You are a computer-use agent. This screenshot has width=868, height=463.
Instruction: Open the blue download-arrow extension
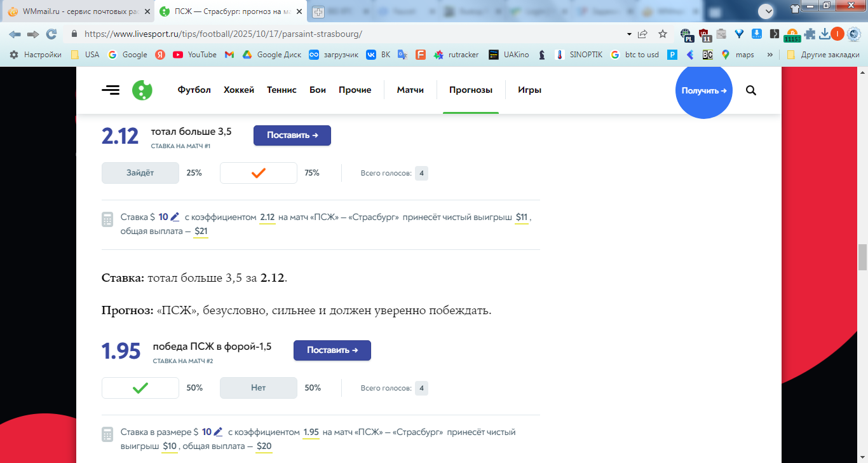click(757, 34)
